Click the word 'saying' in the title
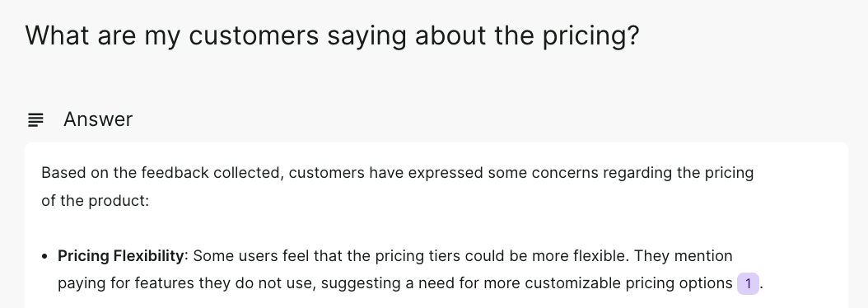 [x=366, y=36]
